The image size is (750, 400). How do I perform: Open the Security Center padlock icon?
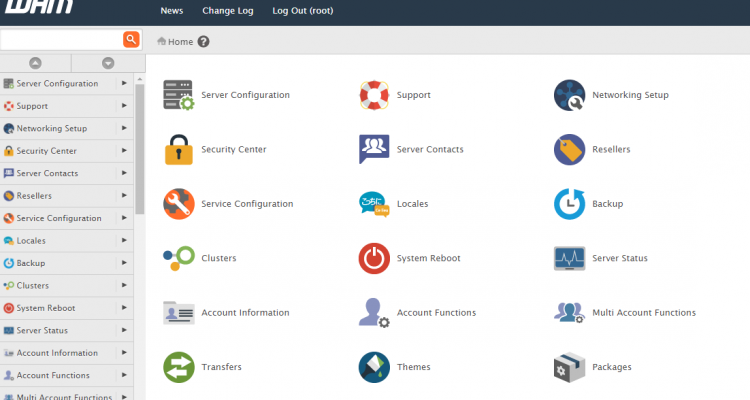point(179,149)
